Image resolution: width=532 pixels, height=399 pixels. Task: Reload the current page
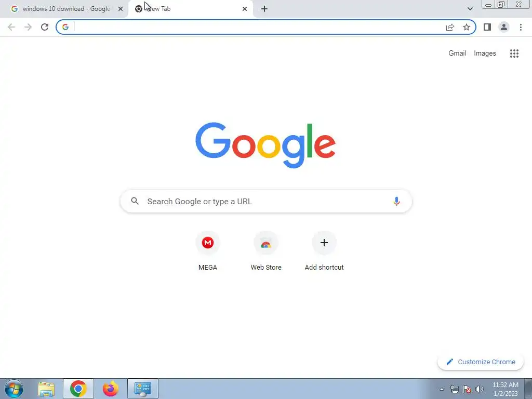[45, 27]
